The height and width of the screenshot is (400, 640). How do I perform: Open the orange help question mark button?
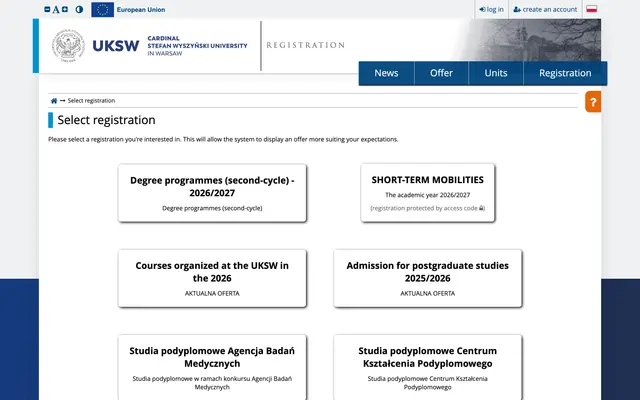(593, 102)
